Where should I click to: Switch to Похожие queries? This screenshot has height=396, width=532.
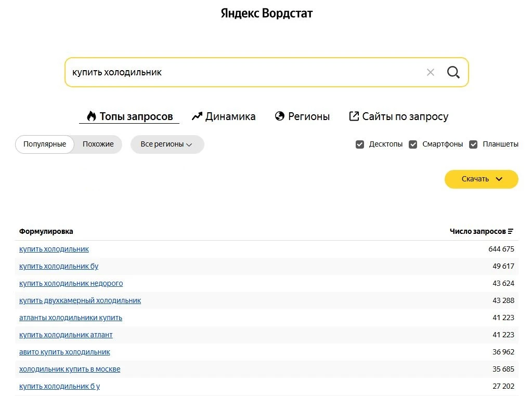98,144
